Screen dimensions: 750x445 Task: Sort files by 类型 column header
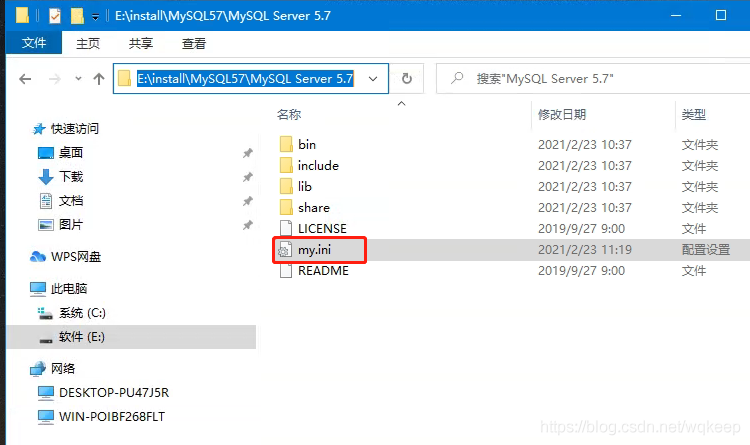[694, 114]
